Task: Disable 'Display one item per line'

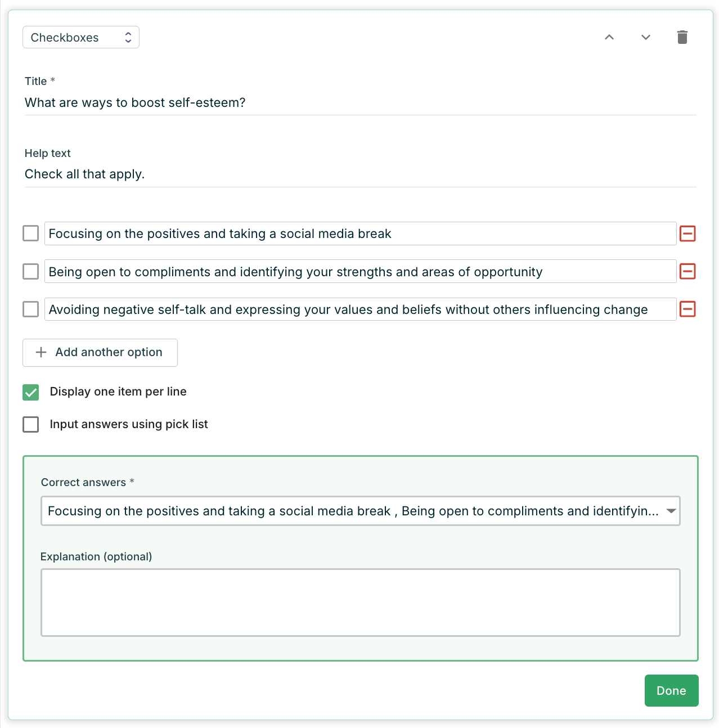Action: [31, 392]
